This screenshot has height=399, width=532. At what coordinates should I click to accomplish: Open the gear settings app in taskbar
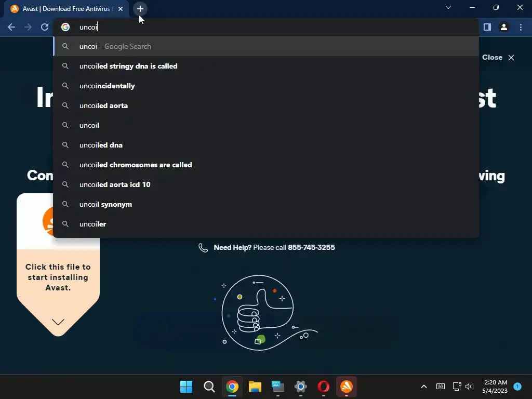[x=301, y=387]
